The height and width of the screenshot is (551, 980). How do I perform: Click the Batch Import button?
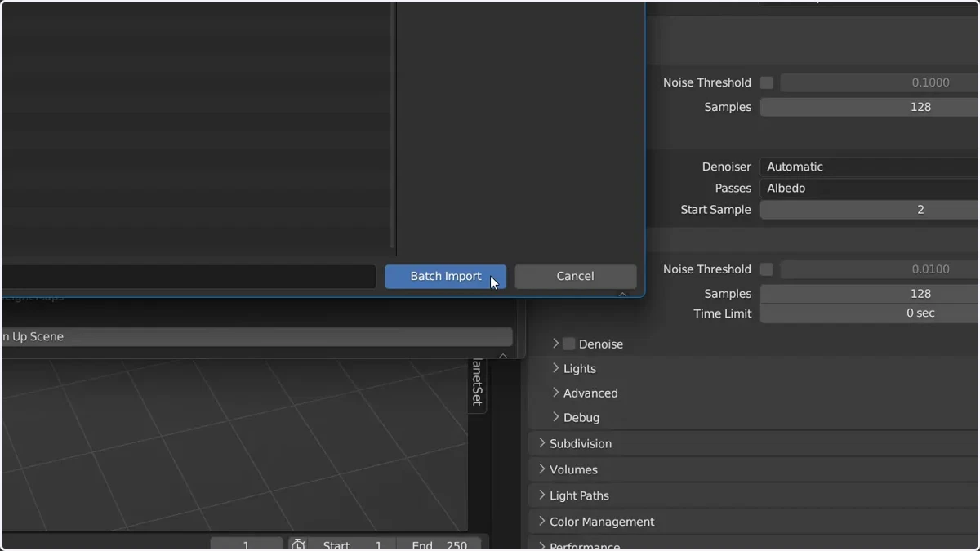(445, 276)
